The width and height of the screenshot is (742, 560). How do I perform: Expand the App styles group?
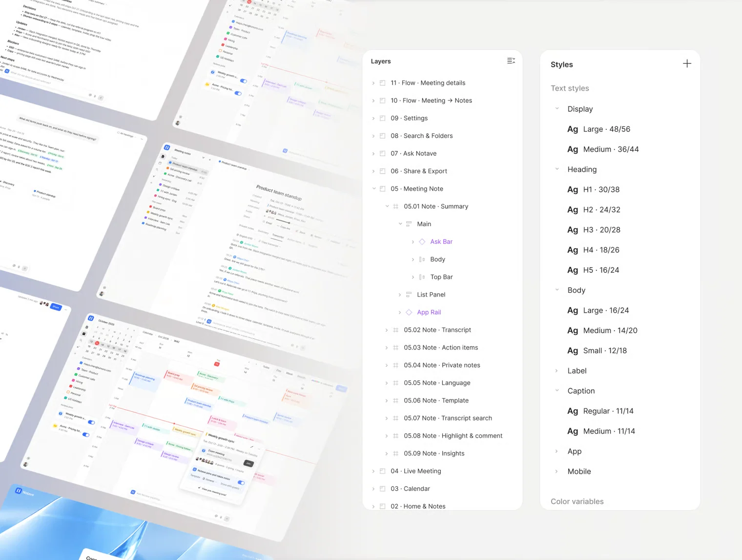click(x=556, y=451)
